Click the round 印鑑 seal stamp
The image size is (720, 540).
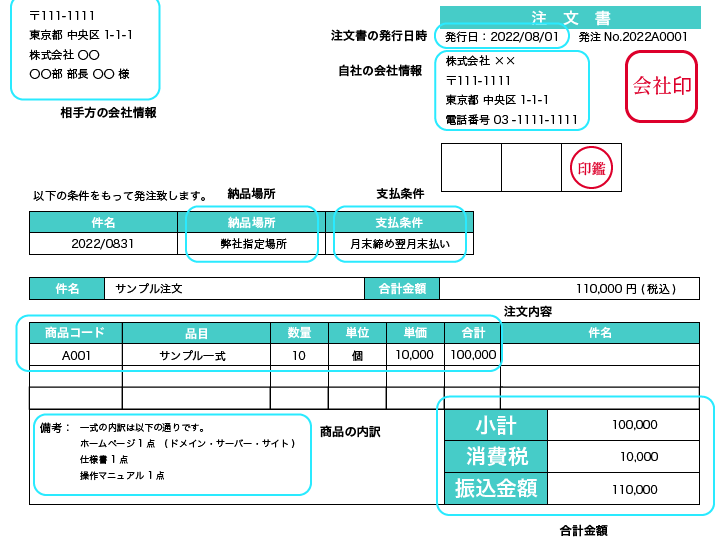click(590, 167)
